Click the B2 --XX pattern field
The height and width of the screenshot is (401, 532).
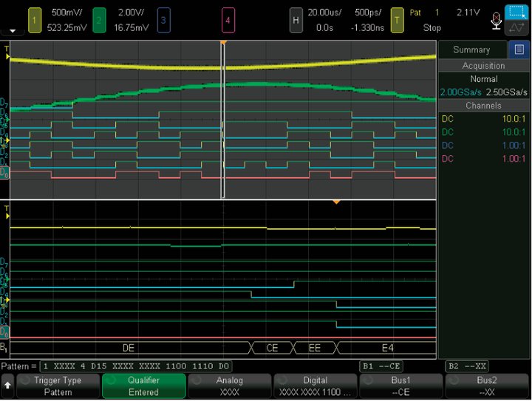pyautogui.click(x=467, y=366)
